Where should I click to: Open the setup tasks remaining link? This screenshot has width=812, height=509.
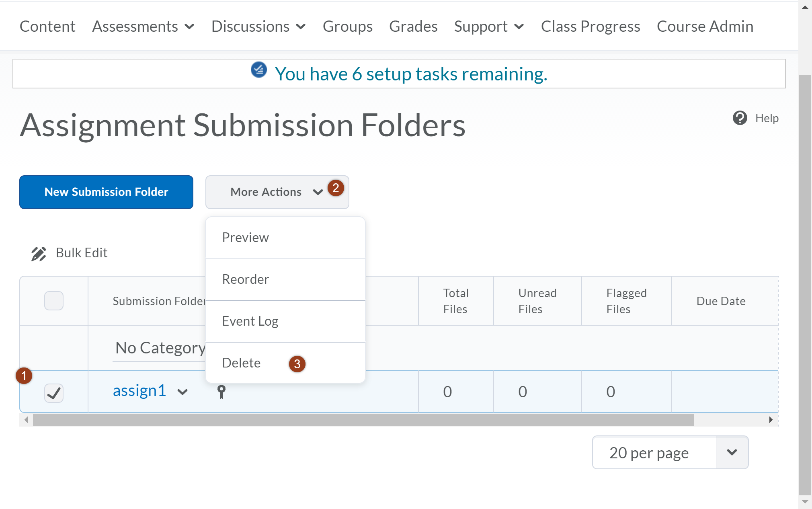[411, 74]
